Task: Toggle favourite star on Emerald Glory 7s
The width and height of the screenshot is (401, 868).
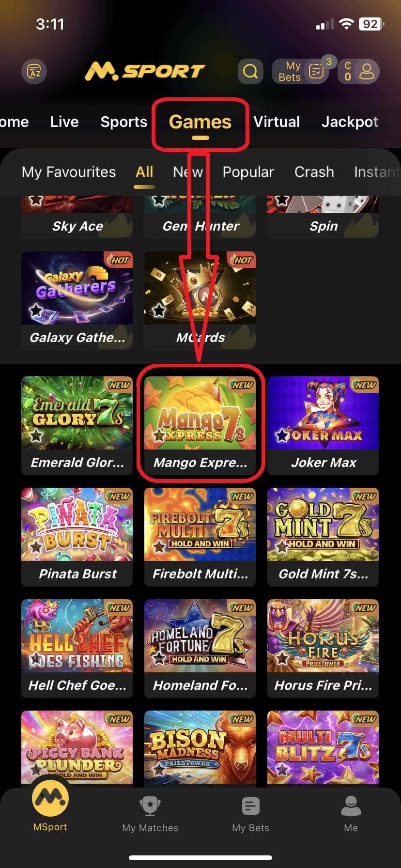Action: [36, 435]
